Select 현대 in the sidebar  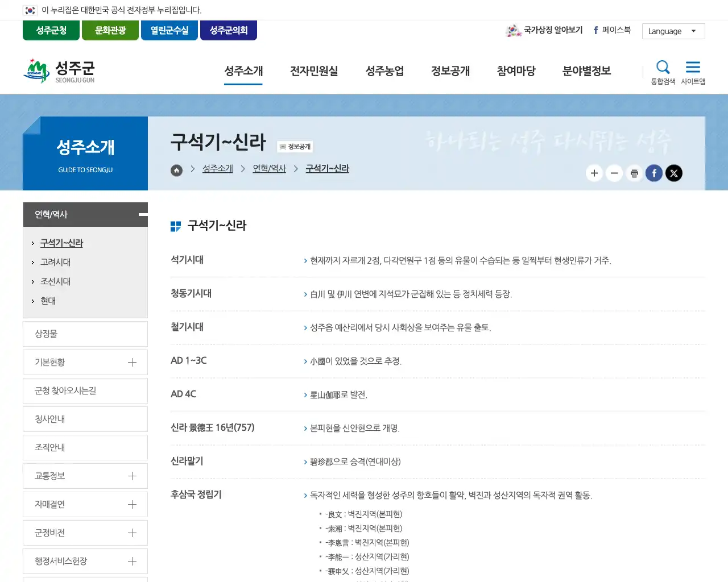[48, 301]
